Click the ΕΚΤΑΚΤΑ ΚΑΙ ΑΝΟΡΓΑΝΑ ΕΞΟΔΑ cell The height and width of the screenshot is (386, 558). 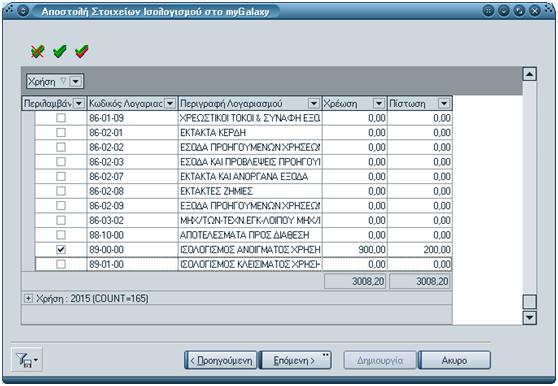[250, 176]
